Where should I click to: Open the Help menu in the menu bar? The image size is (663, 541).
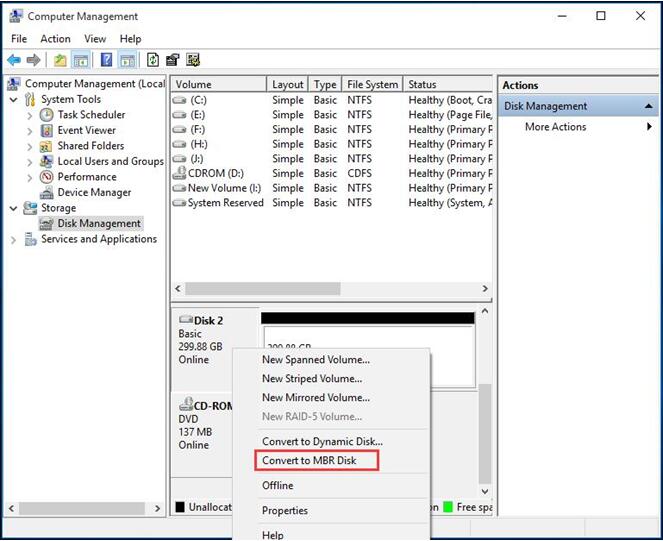click(x=130, y=39)
